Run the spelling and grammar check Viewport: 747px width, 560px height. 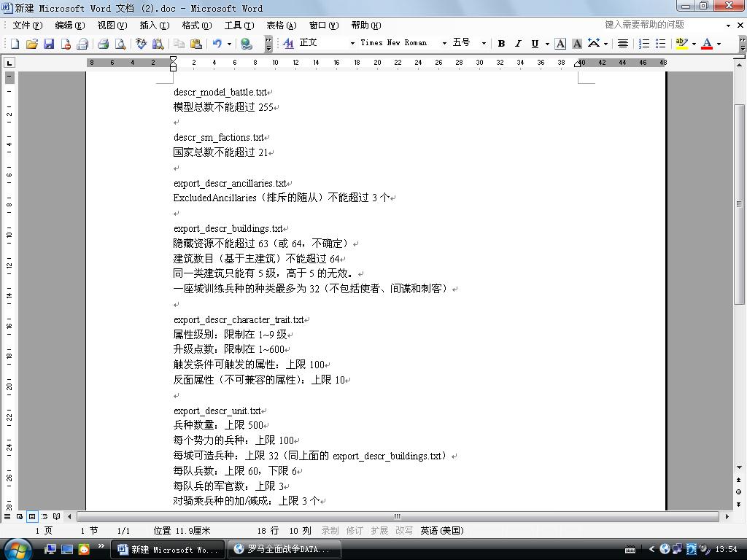[x=142, y=44]
